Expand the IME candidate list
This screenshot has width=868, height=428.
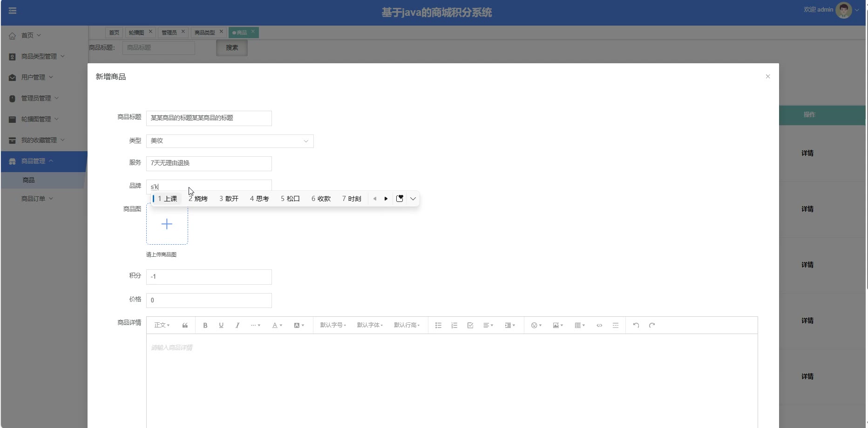pos(413,199)
